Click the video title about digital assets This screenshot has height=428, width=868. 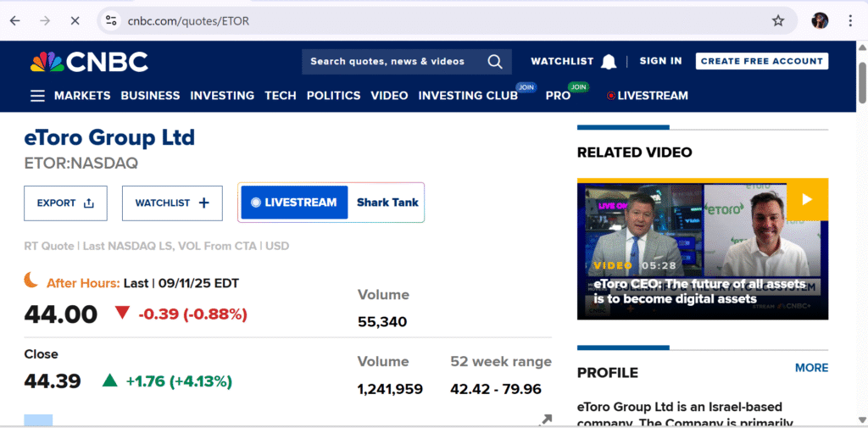pyautogui.click(x=699, y=292)
